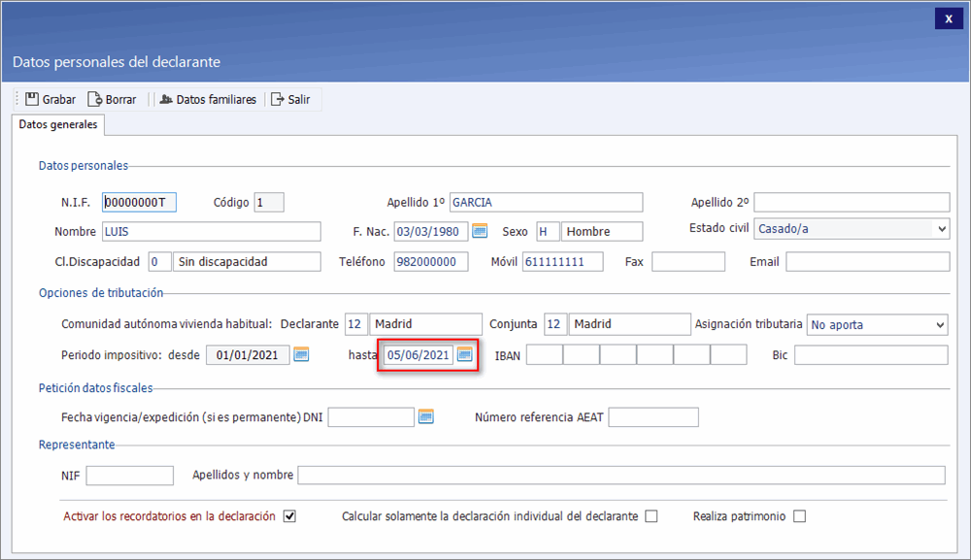Open the Asignación tributaria dropdown
Screen dimensions: 971x560
coord(940,324)
